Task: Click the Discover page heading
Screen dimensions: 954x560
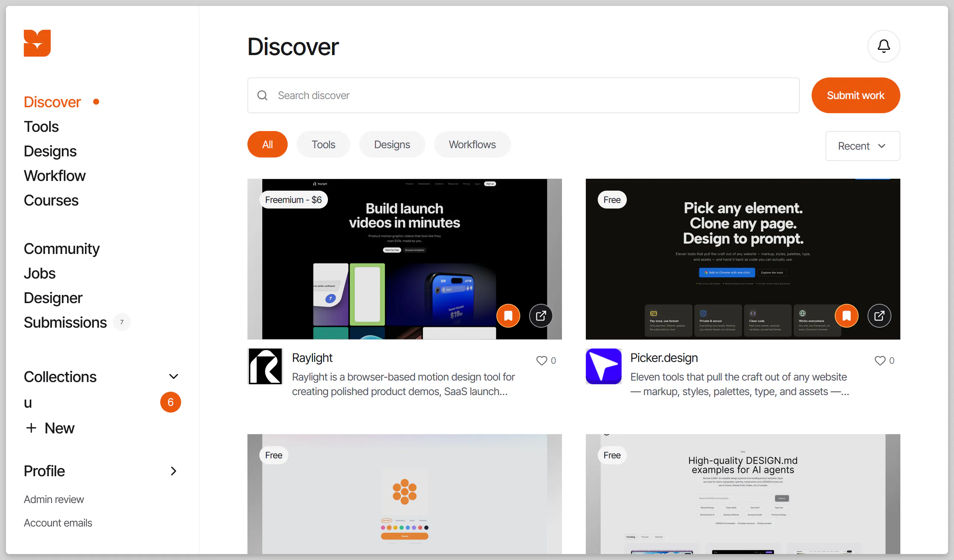Action: [293, 47]
